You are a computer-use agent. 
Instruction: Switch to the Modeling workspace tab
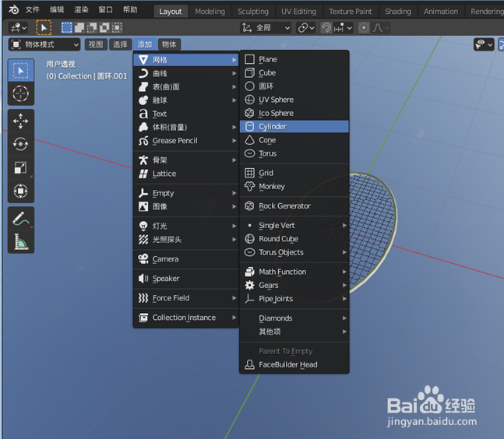click(x=210, y=12)
